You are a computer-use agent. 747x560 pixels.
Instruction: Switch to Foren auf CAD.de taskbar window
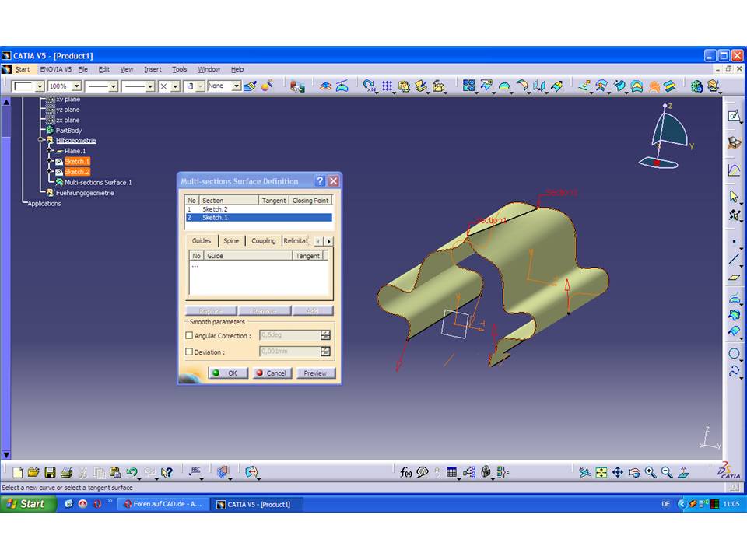pyautogui.click(x=163, y=504)
